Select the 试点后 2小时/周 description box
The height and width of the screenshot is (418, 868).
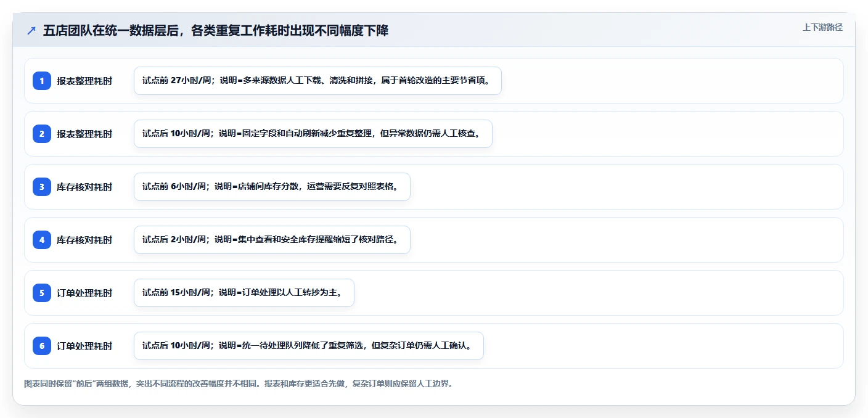point(272,240)
